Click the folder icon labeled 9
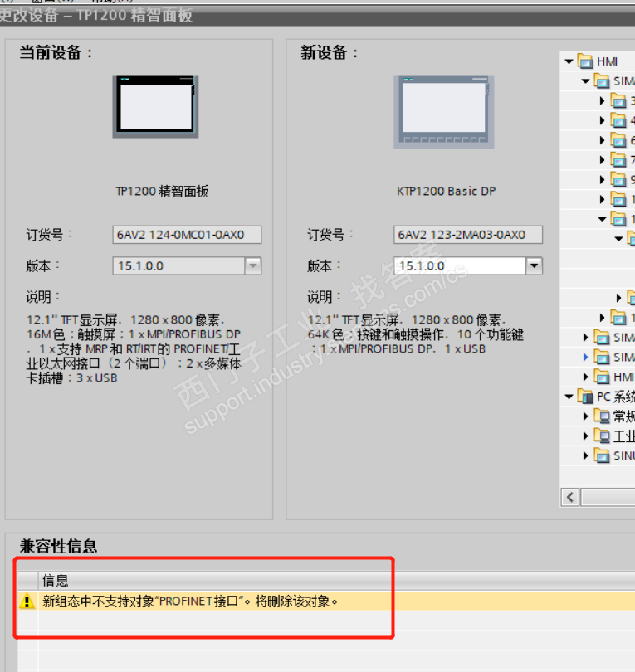This screenshot has height=672, width=635. click(x=618, y=180)
